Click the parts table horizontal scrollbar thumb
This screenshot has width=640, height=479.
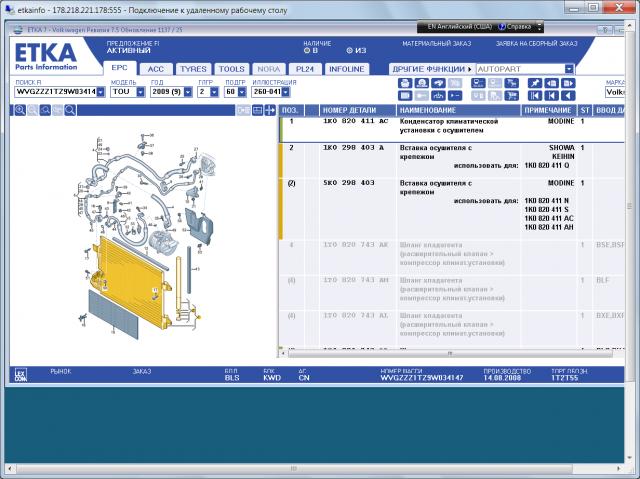[450, 354]
